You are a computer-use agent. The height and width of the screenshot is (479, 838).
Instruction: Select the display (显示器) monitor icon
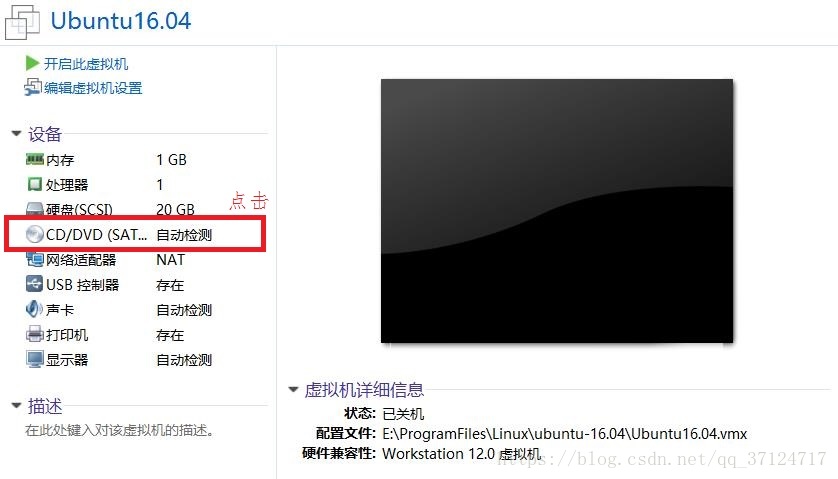pyautogui.click(x=35, y=359)
